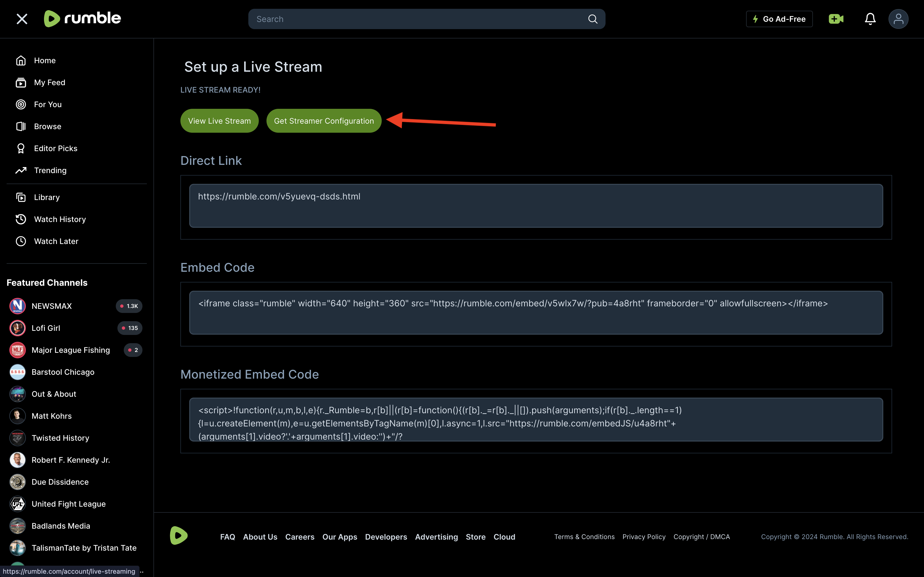Screen dimensions: 924x577
Task: Open Editor Picks via its badge icon
Action: 21,148
